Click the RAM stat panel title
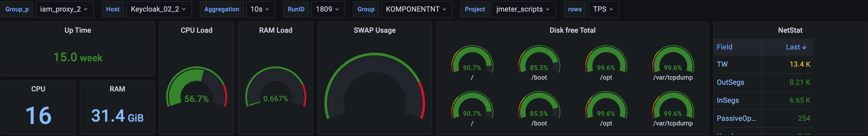The image size is (868, 136). [117, 89]
